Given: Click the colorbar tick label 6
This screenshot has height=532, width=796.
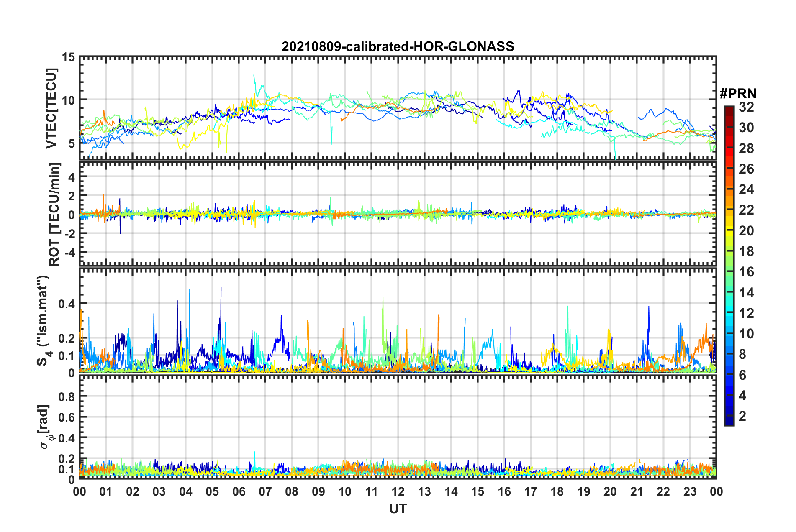Looking at the screenshot, I should (x=742, y=375).
